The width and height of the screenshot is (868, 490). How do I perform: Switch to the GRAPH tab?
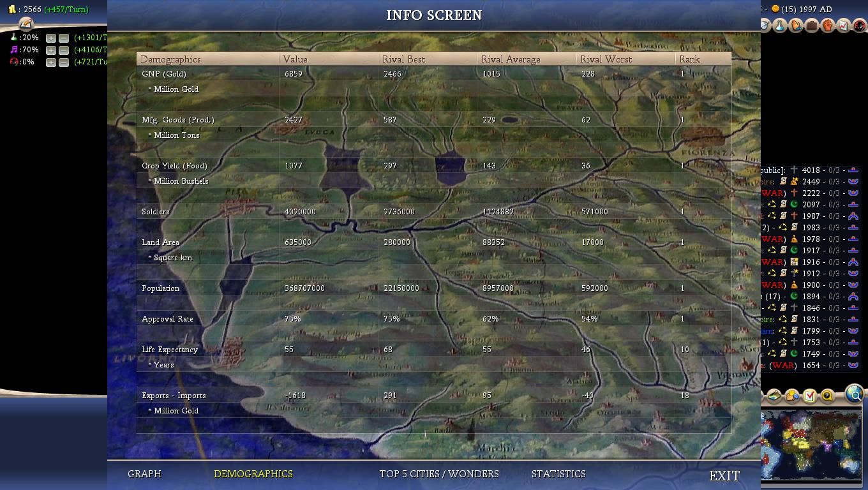[144, 474]
